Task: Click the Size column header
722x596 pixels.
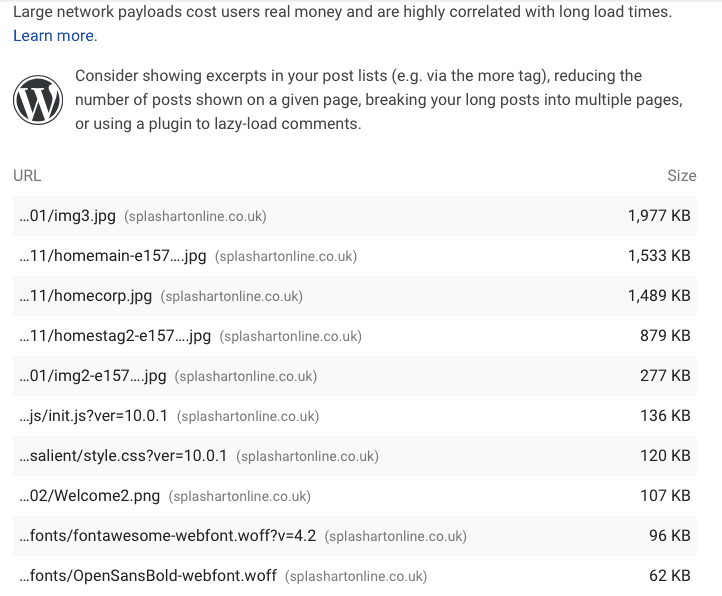Action: [x=681, y=176]
